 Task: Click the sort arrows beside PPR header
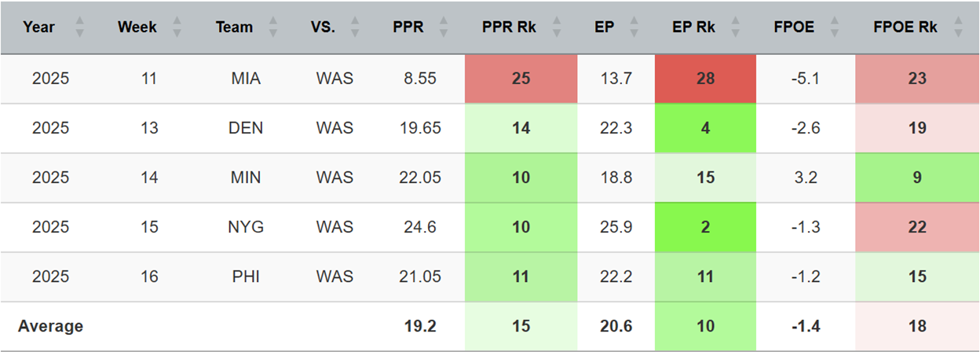click(444, 27)
